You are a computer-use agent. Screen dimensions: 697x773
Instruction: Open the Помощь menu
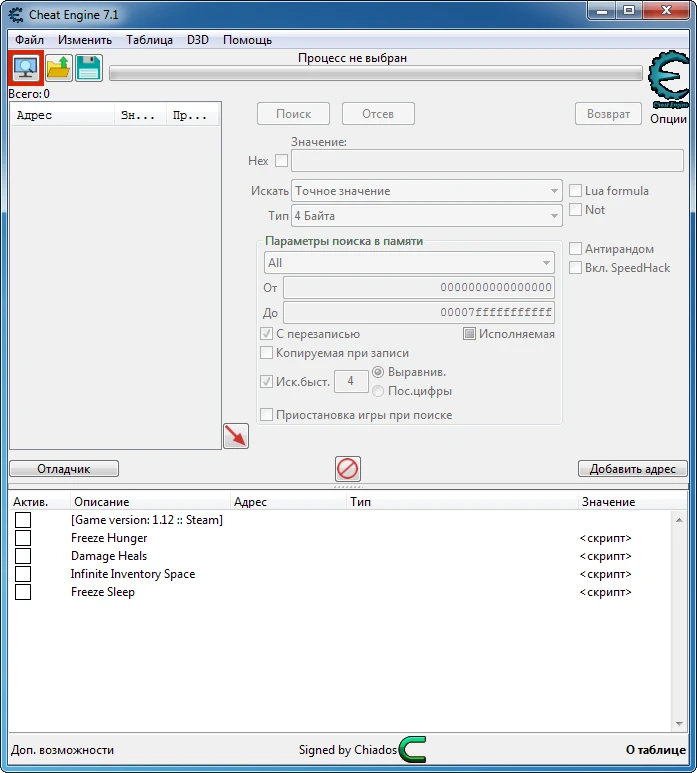click(x=247, y=40)
